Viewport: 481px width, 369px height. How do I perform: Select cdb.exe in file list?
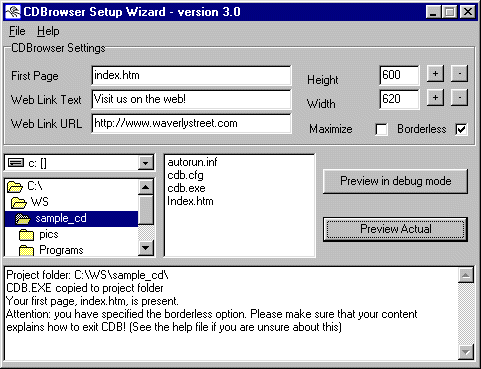186,188
